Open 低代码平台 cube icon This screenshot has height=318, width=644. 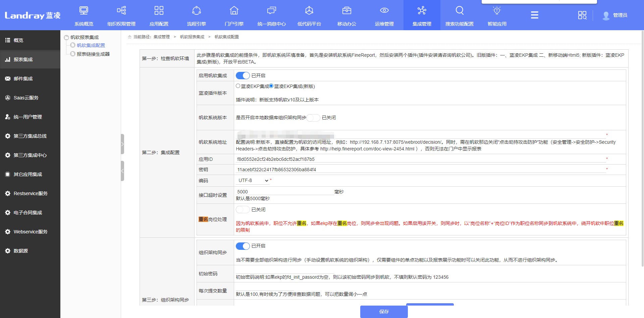coord(309,10)
